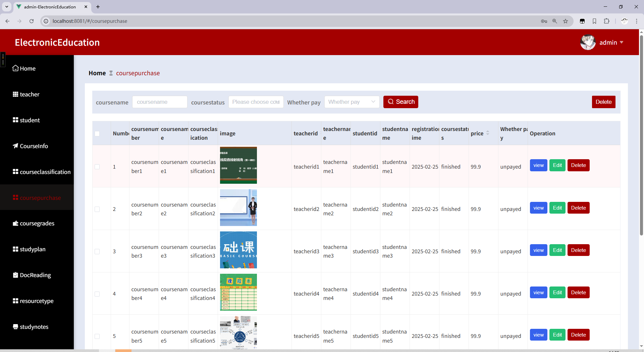Click the coursegrades briefcase icon

(15, 223)
